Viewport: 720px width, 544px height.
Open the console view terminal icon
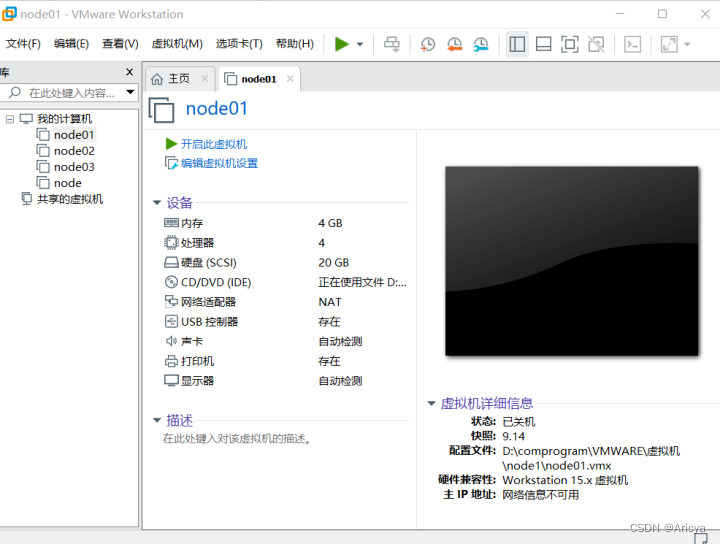click(x=632, y=45)
